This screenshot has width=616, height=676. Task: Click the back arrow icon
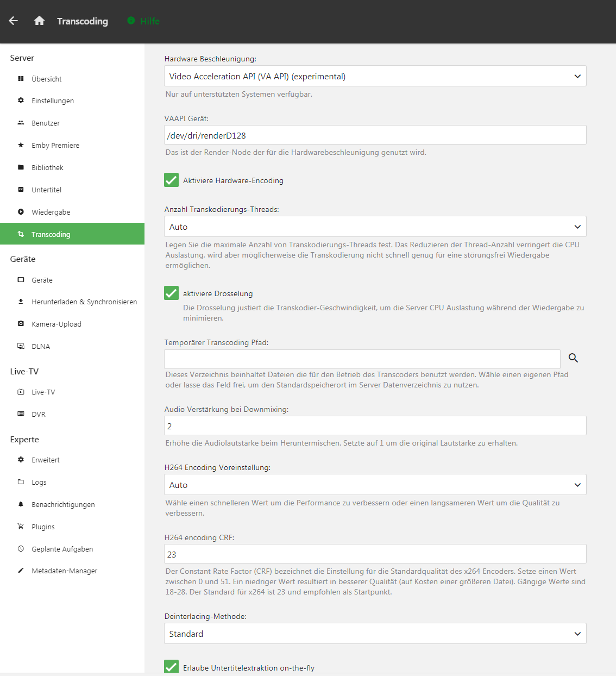(x=14, y=21)
